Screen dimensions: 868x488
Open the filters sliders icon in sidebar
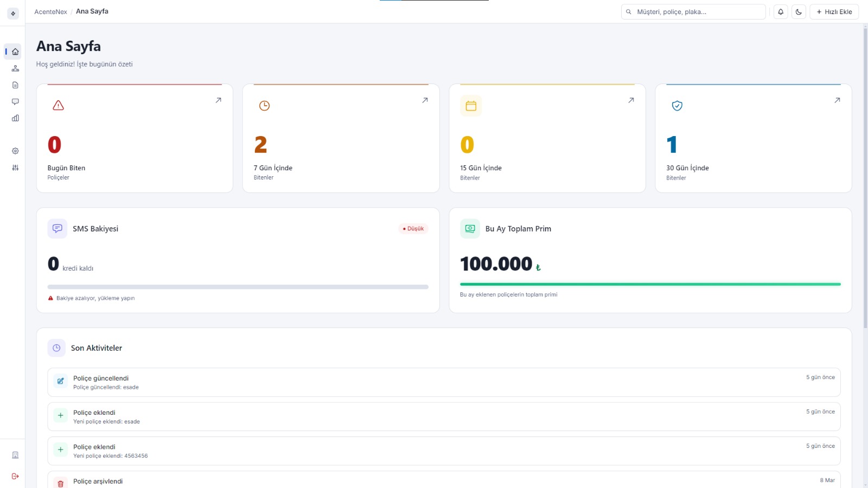tap(15, 168)
